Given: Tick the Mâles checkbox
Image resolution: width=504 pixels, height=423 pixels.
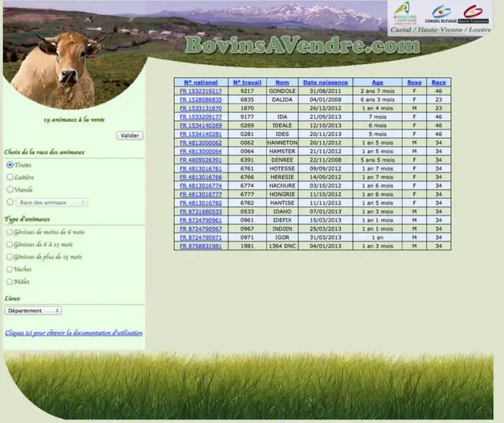Looking at the screenshot, I should pos(10,282).
